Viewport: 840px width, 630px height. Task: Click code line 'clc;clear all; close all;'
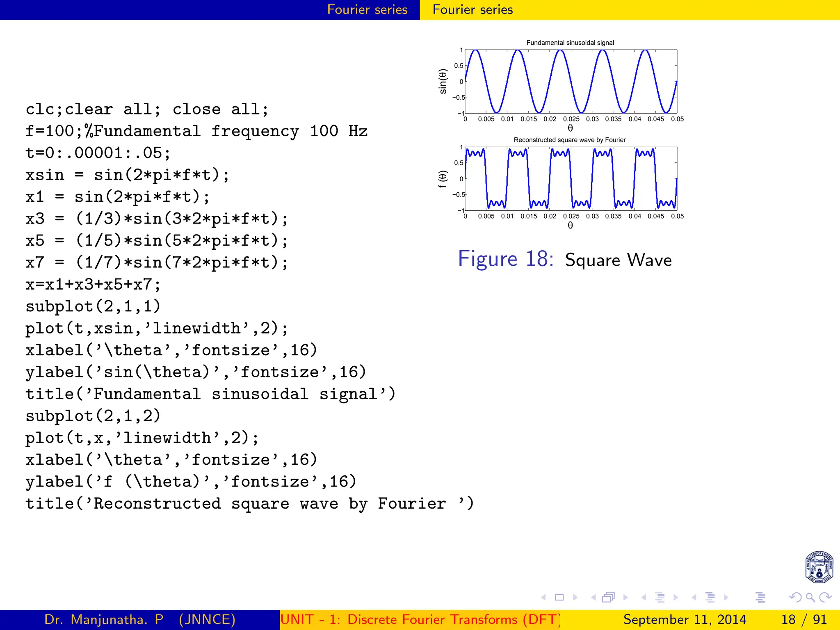click(x=147, y=110)
